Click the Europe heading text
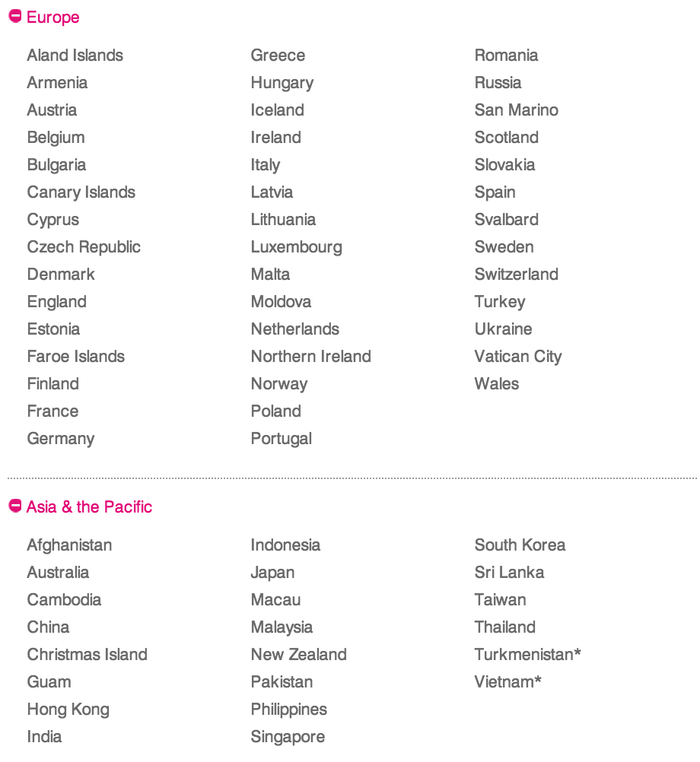 tap(53, 17)
